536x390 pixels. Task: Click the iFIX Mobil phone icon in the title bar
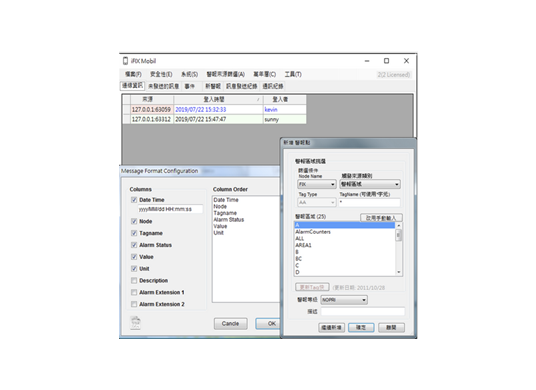(x=125, y=61)
